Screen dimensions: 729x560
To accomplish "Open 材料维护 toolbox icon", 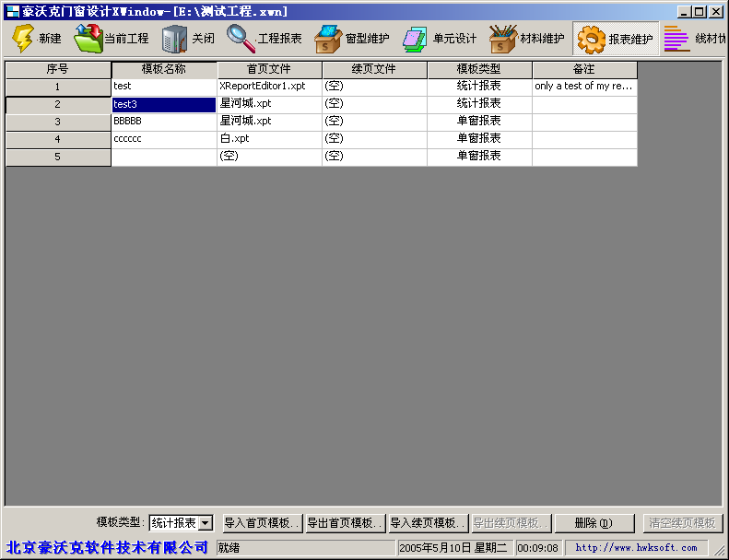I will click(503, 39).
